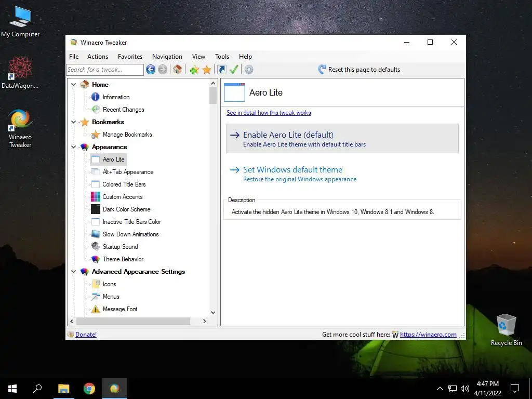
Task: Click the Reset page blue arrow icon
Action: pyautogui.click(x=322, y=69)
